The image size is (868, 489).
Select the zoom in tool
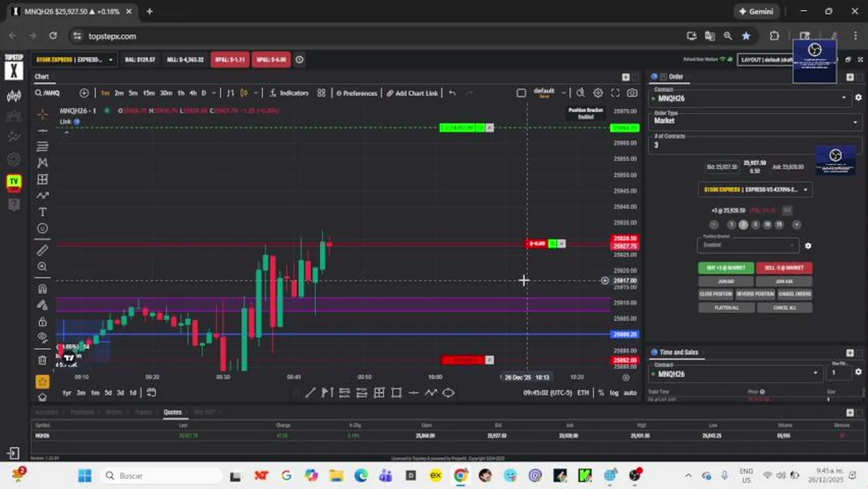42,267
